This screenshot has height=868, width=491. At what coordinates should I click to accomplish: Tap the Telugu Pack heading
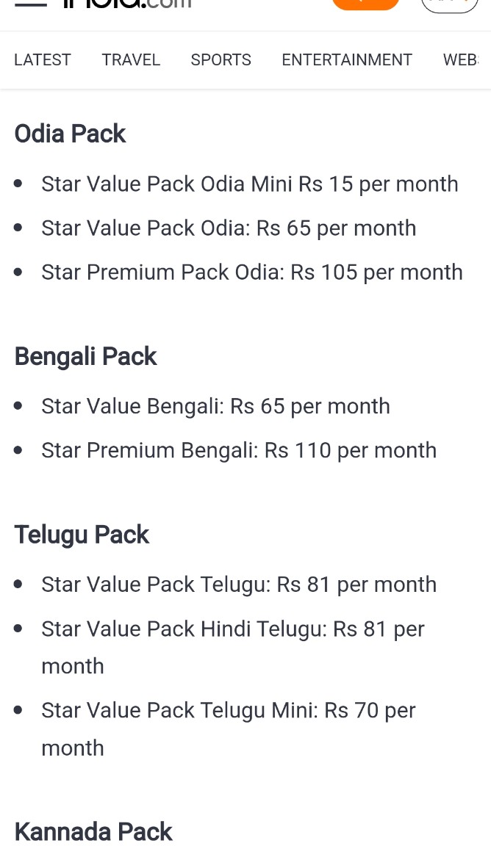click(82, 535)
